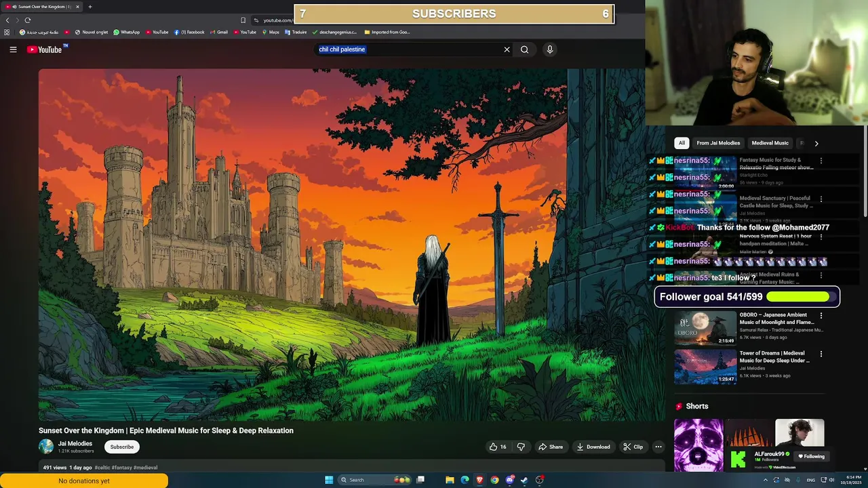The height and width of the screenshot is (488, 868).
Task: Open Steam from the taskbar
Action: tap(524, 480)
